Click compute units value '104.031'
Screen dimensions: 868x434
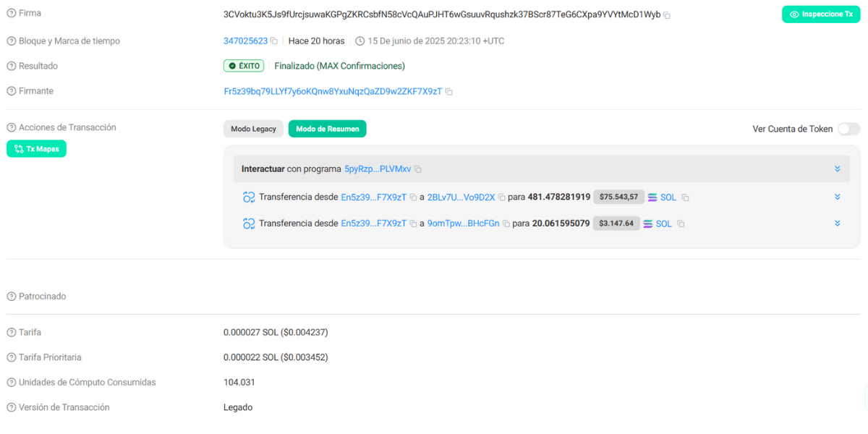pos(239,383)
